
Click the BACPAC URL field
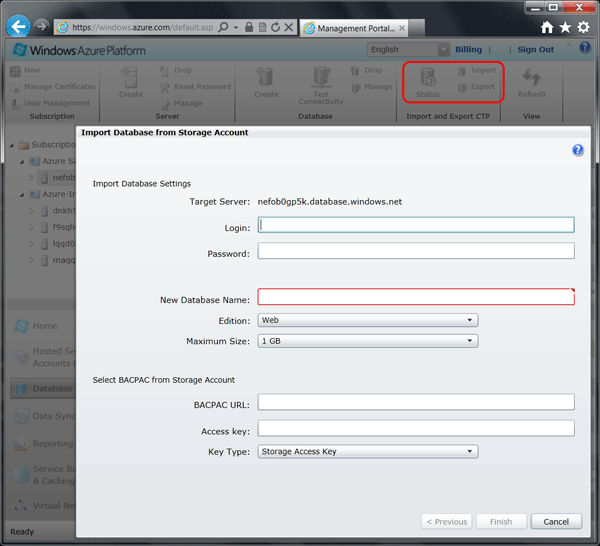416,402
